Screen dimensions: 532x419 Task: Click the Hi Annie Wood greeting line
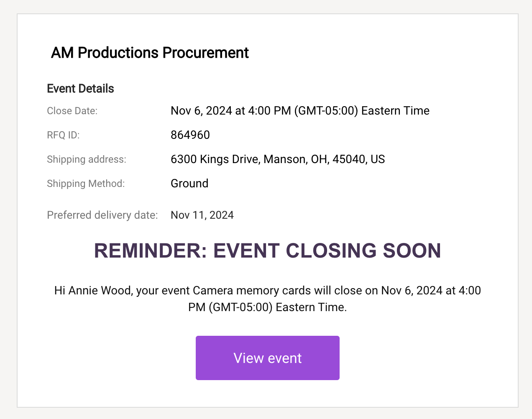[x=268, y=290]
